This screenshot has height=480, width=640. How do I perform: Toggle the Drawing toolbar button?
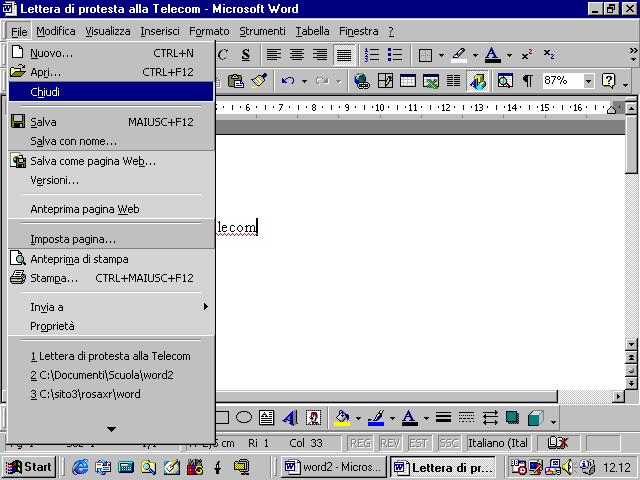coord(477,81)
